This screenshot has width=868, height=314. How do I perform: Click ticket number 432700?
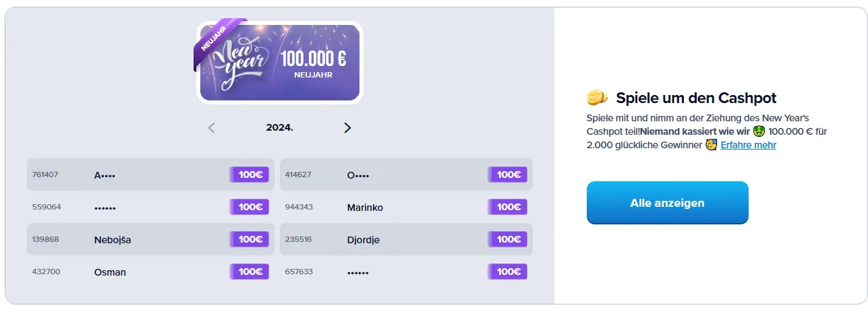coord(45,272)
